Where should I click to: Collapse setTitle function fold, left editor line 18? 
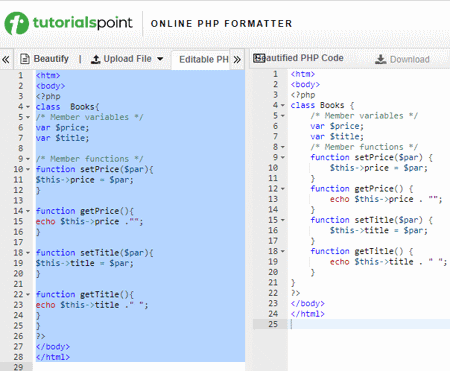point(28,253)
